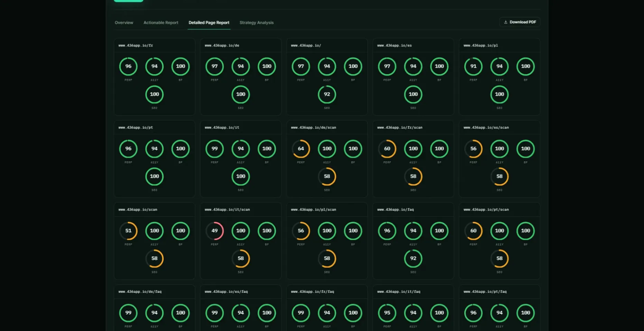Select the www.436app.io/fr/faq card title
The image size is (644, 331).
point(312,292)
